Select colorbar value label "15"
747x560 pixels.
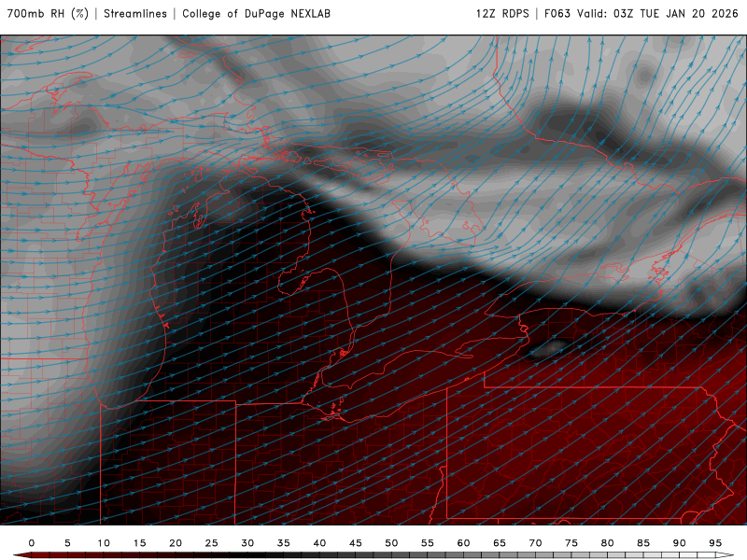139,543
